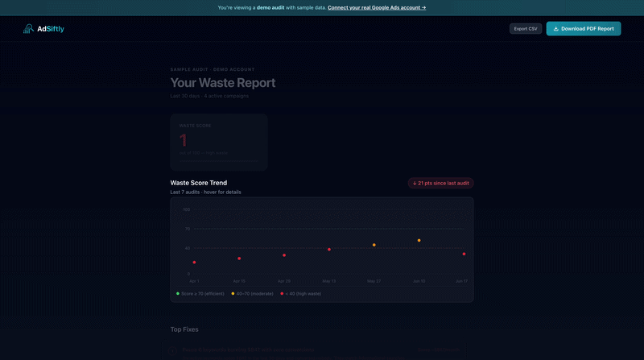Select the Apr 29 data point on trend chart
The image size is (644, 360).
click(284, 255)
